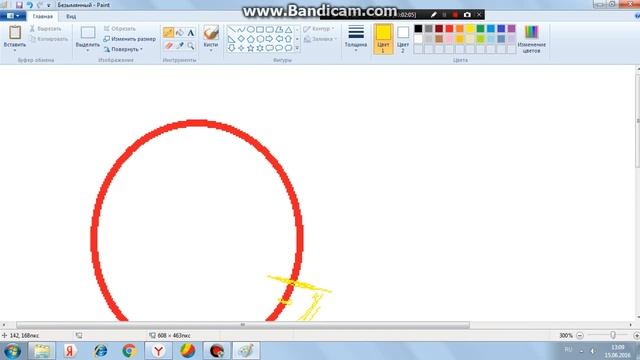
Task: Expand the shapes gallery with the bottom arrow
Action: pos(297,48)
